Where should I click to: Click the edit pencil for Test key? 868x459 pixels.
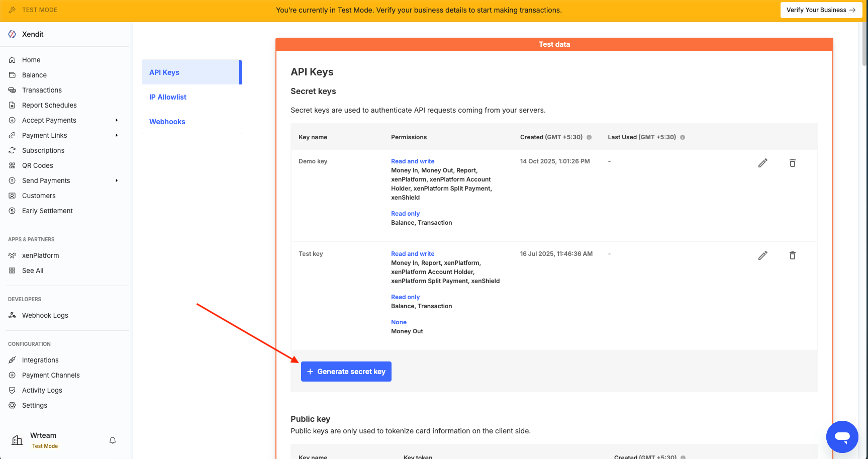coord(762,255)
